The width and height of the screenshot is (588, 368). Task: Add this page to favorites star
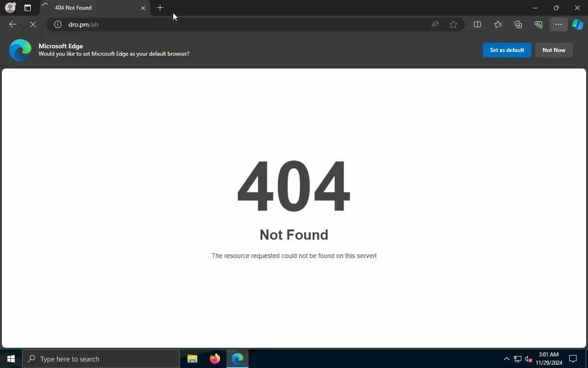[x=453, y=24]
